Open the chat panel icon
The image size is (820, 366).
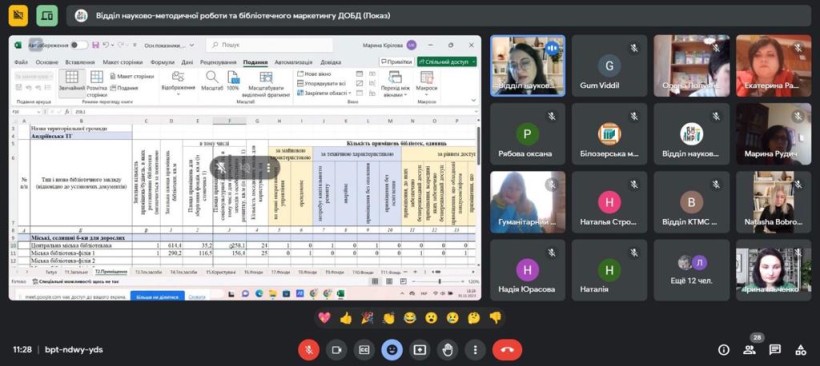[775, 349]
